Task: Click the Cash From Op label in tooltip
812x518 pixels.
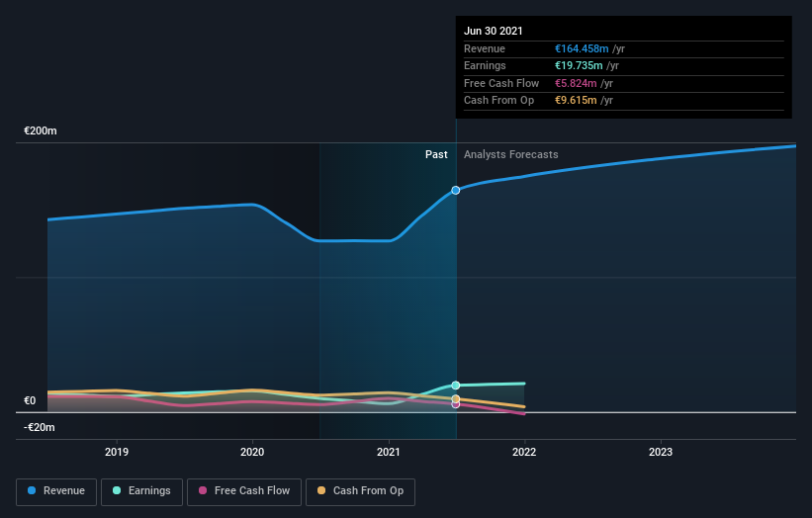Action: [498, 101]
